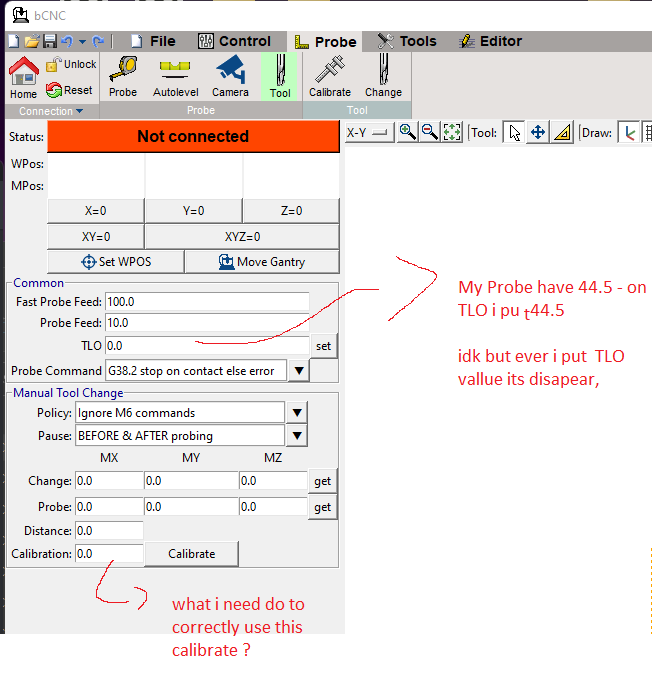Click the X=0 button
This screenshot has height=691, width=652.
[x=96, y=211]
